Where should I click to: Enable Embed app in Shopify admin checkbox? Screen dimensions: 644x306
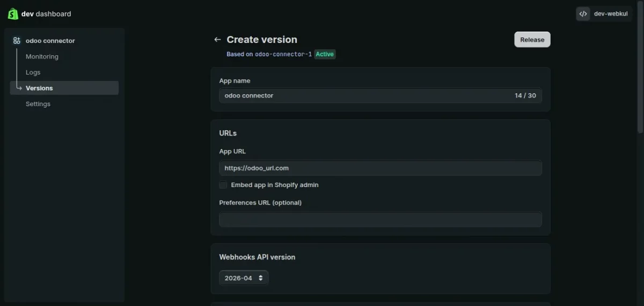click(223, 185)
